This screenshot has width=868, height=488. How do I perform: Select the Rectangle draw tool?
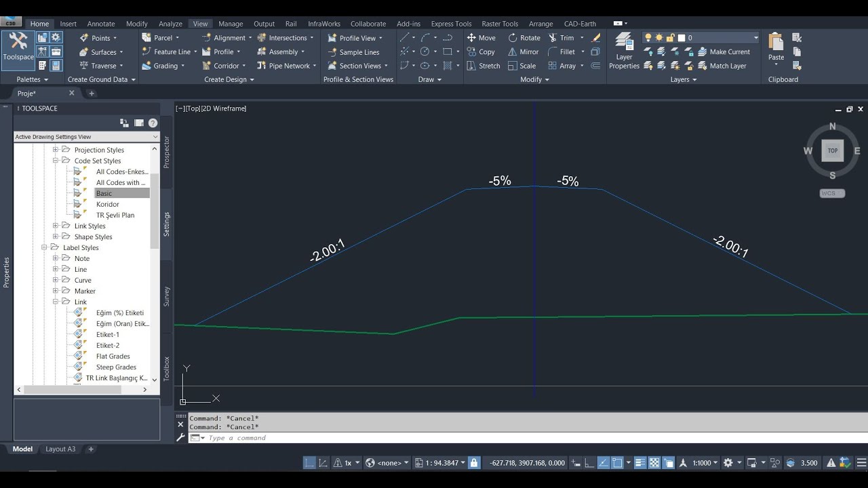(447, 52)
